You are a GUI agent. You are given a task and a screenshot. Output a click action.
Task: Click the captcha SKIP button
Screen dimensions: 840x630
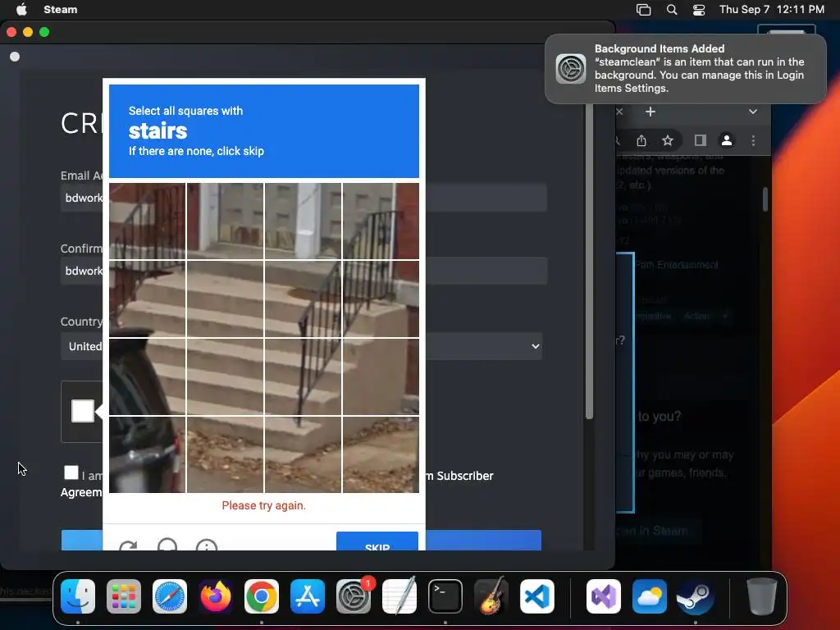click(x=377, y=541)
